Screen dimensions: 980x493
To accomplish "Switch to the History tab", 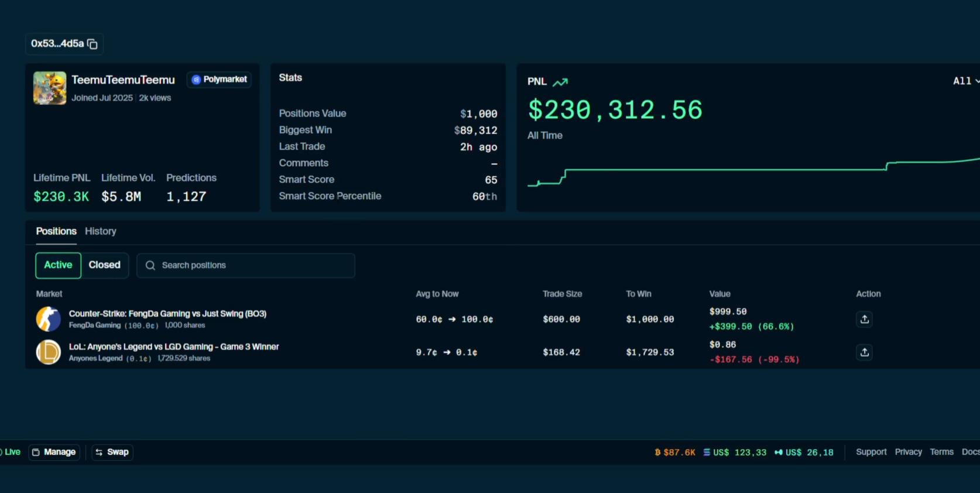I will tap(101, 231).
